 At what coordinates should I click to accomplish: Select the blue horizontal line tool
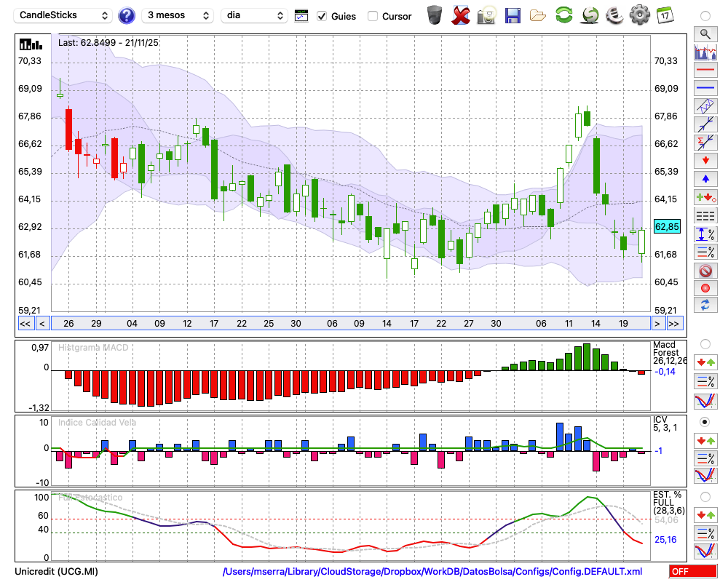(x=705, y=87)
